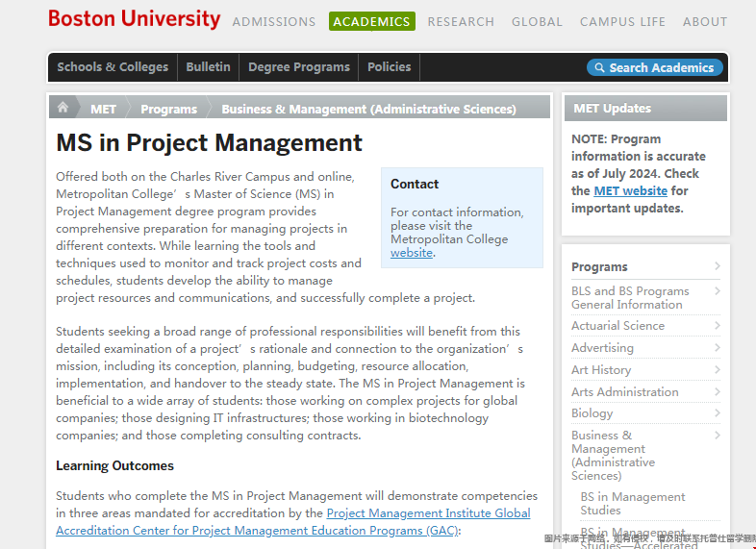Viewport: 756px width, 549px height.
Task: Open the About navigation item
Action: [705, 22]
